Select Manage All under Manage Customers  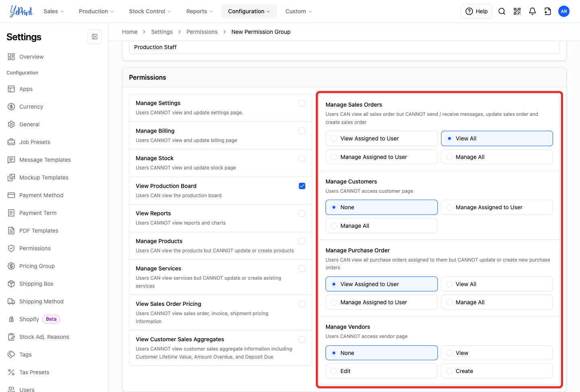point(381,226)
